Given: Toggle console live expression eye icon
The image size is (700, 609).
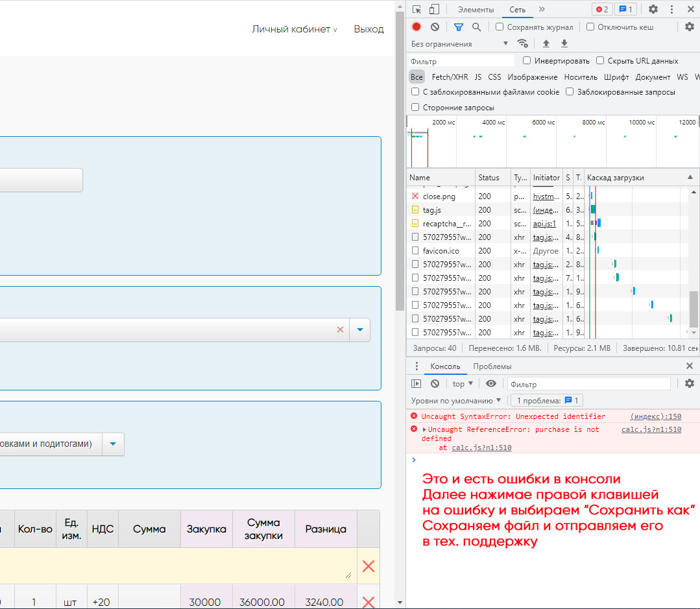Looking at the screenshot, I should point(491,384).
